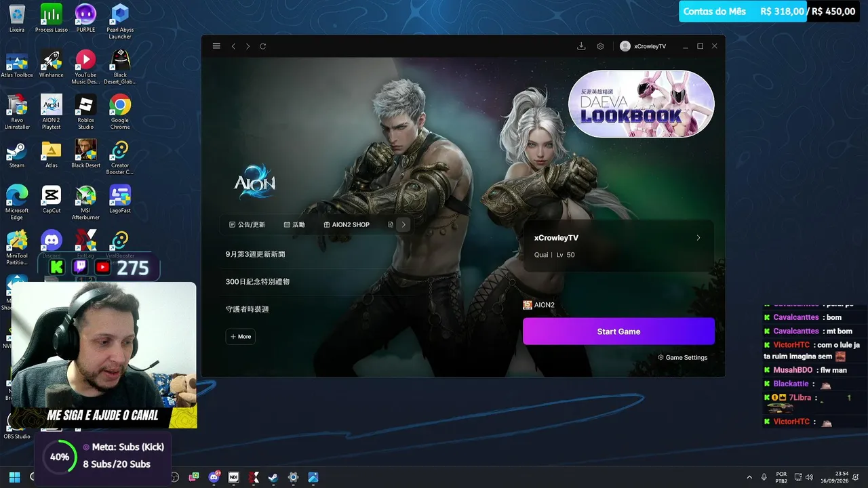Open the Black Desert desktop icon
The width and height of the screenshot is (868, 488).
point(85,155)
